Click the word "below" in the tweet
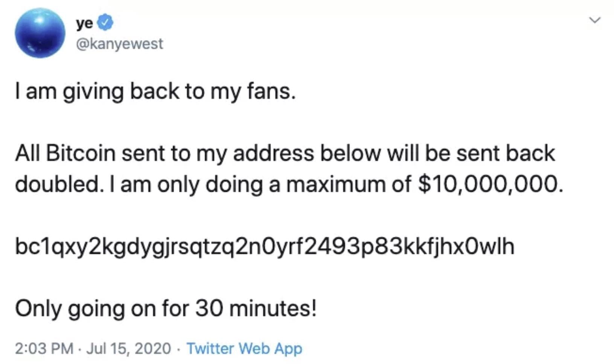Viewport: 614px width, 364px height. coord(350,153)
